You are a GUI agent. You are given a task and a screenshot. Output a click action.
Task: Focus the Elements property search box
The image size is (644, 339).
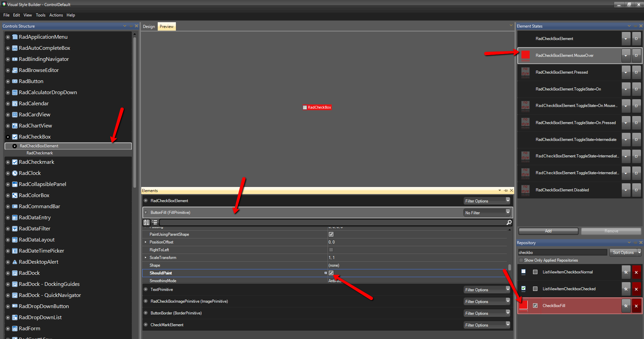pyautogui.click(x=333, y=222)
